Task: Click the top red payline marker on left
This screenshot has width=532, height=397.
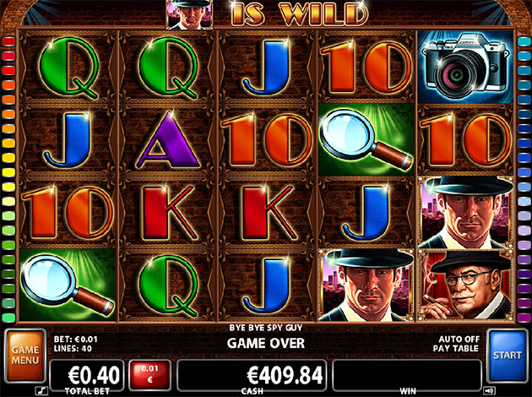Action: [x=8, y=42]
